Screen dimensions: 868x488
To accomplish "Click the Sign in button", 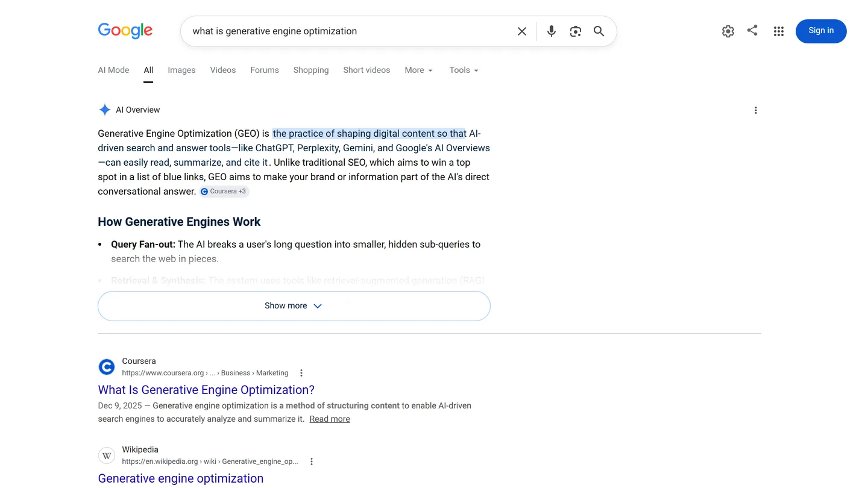I will pos(821,31).
